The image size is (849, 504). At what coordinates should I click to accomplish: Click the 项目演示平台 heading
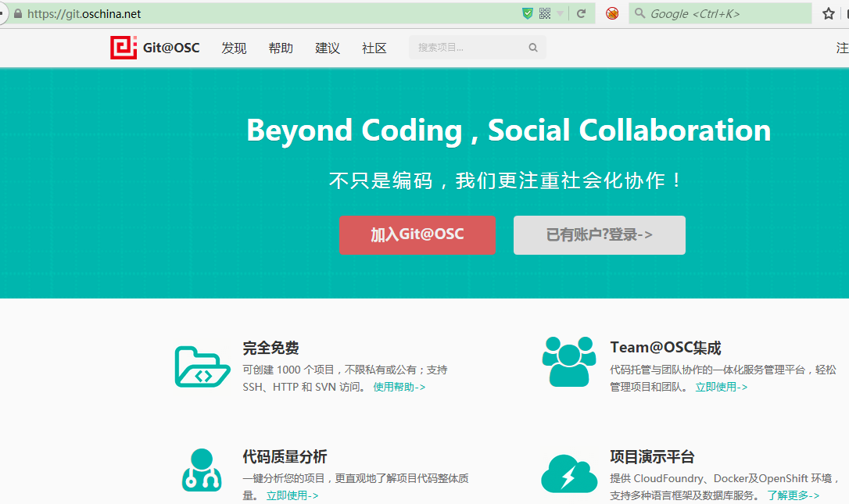652,456
